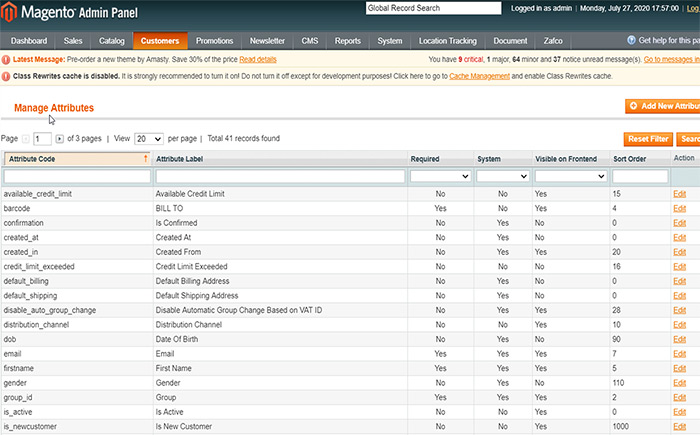Viewport: 700px width, 435px height.
Task: Click the Sort Order filter field
Action: pyautogui.click(x=640, y=176)
